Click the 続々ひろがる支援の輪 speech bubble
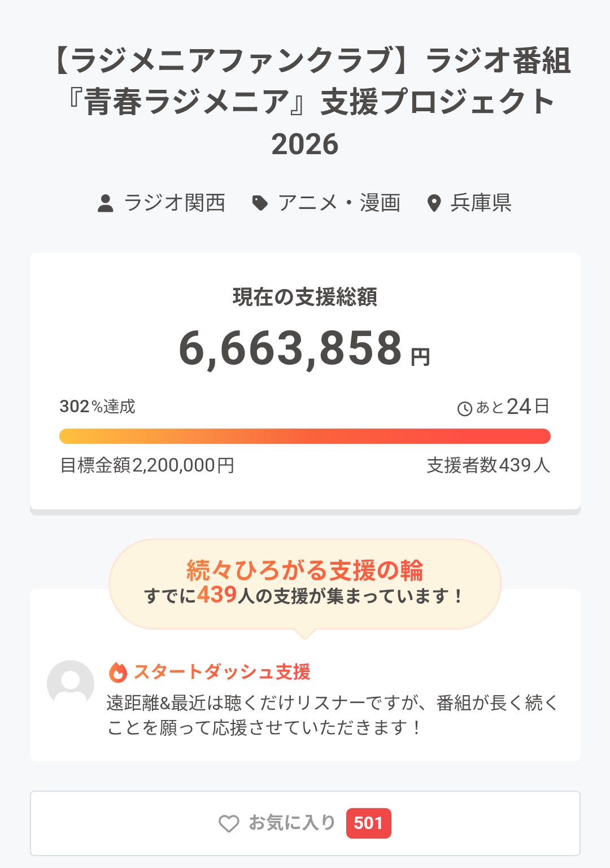 (x=305, y=583)
